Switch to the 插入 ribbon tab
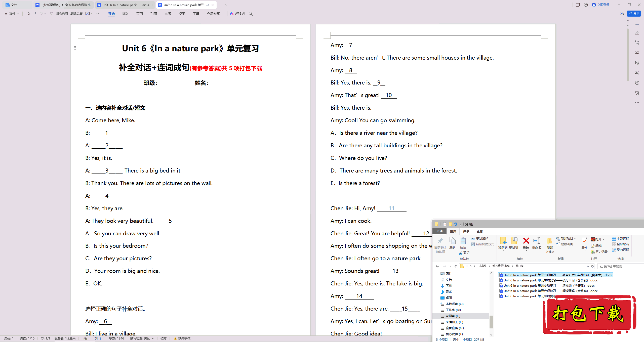644x342 pixels. click(x=126, y=14)
